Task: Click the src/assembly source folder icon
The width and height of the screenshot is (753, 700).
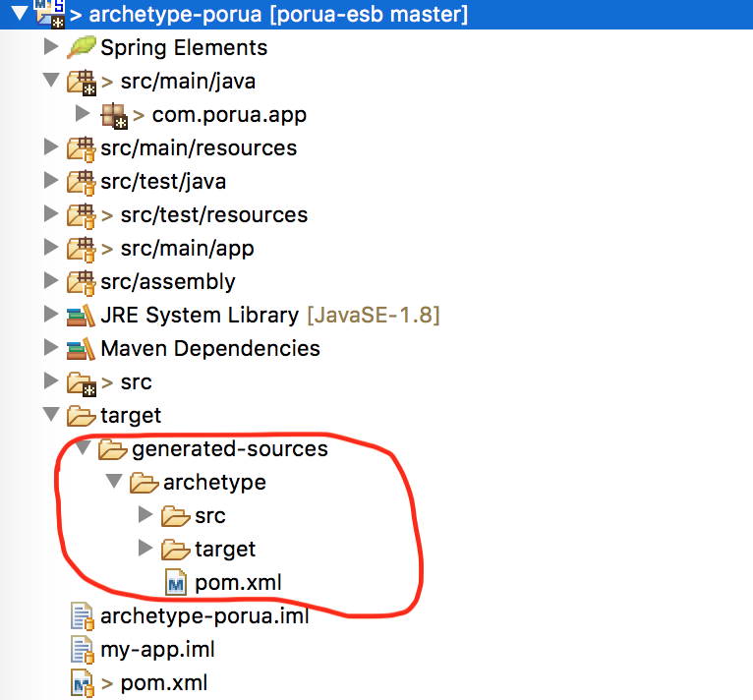Action: click(x=82, y=282)
